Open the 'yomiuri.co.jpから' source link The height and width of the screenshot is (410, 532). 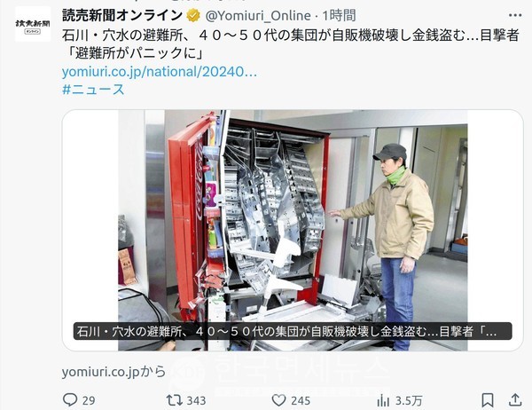coord(113,372)
